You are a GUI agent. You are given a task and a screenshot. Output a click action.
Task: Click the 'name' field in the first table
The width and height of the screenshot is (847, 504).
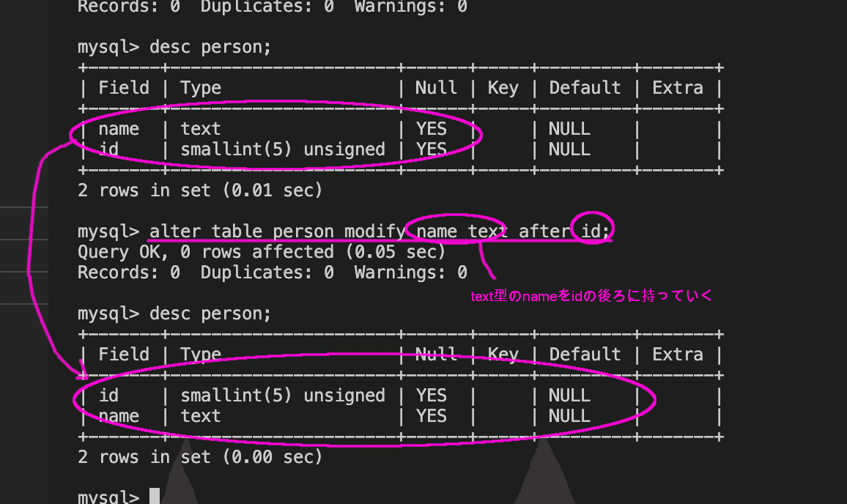tap(119, 129)
